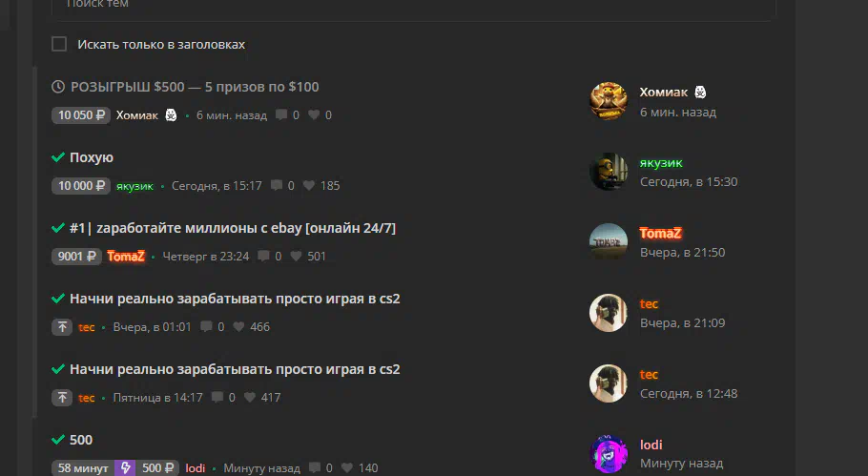Open Хомиак avatar thumbnail
Screen dimensions: 868x476
[609, 101]
